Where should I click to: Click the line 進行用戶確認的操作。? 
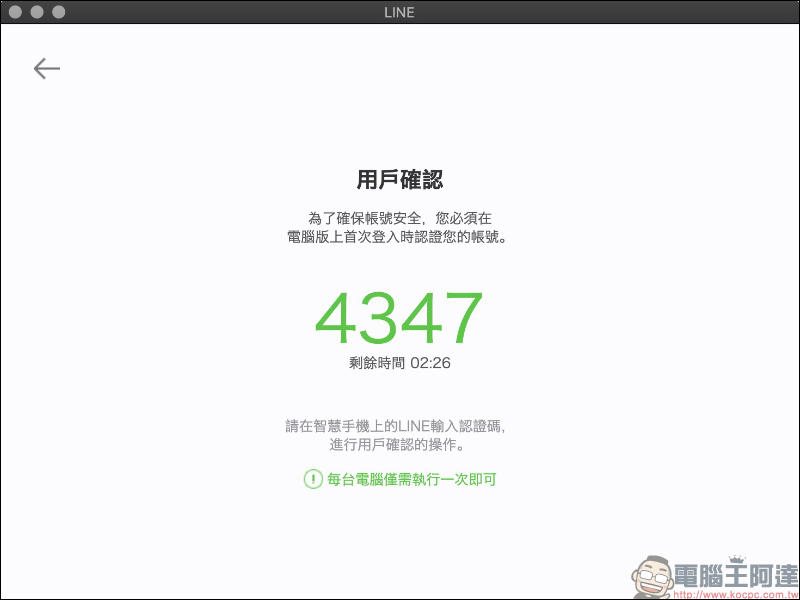397,445
